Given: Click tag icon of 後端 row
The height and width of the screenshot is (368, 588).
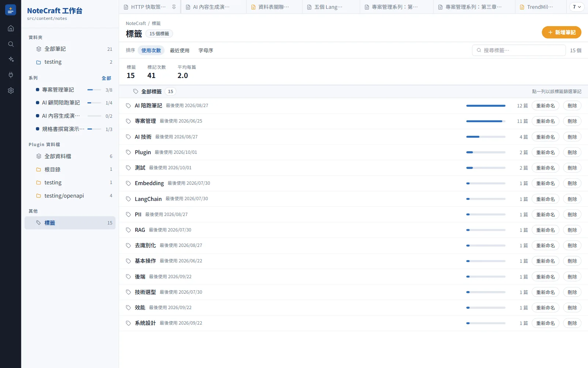Looking at the screenshot, I should pos(128,277).
